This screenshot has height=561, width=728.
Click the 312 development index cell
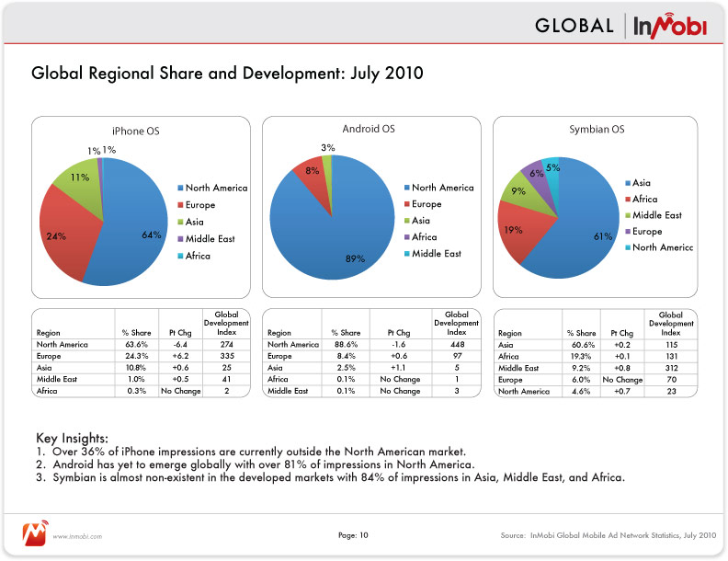point(671,368)
